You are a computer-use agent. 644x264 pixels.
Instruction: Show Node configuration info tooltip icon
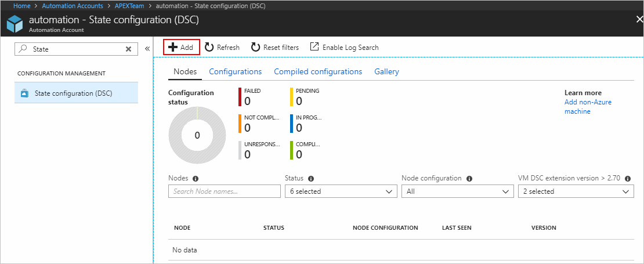469,179
